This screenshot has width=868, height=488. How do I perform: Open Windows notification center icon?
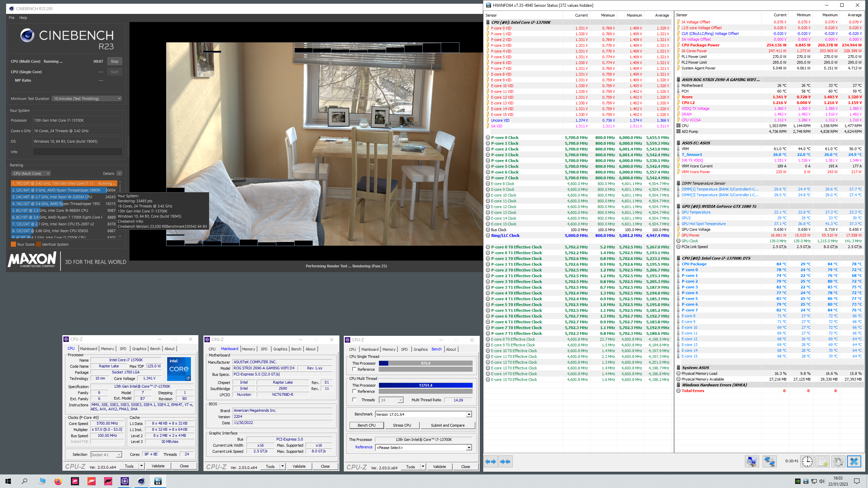click(857, 481)
